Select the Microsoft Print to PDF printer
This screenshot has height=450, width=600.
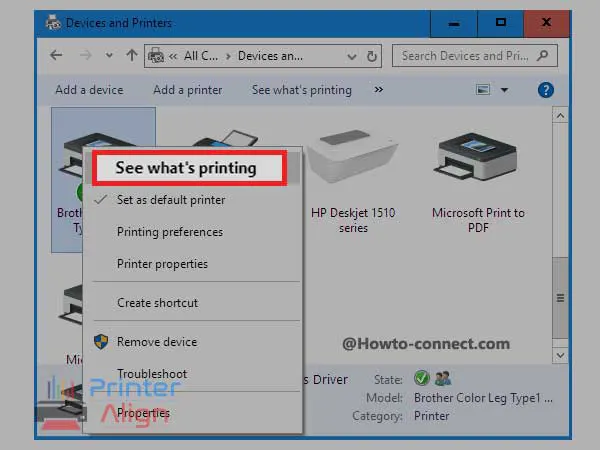478,182
